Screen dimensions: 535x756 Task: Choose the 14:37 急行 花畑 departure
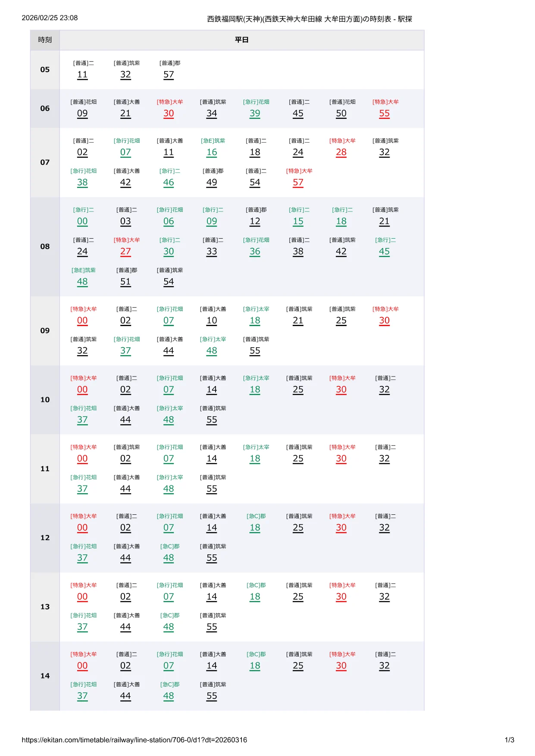click(x=82, y=696)
